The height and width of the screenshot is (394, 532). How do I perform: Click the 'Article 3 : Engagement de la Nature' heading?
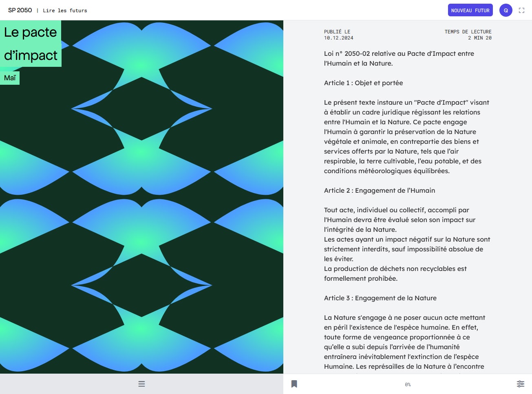pos(380,298)
